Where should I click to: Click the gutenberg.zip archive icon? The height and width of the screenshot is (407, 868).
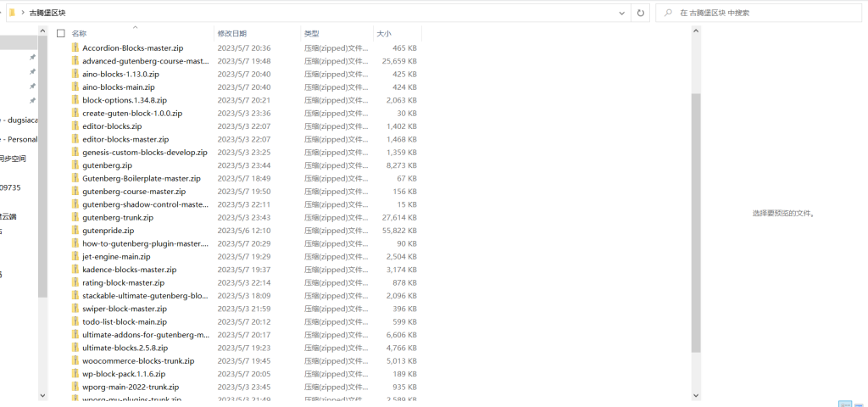pyautogui.click(x=75, y=165)
